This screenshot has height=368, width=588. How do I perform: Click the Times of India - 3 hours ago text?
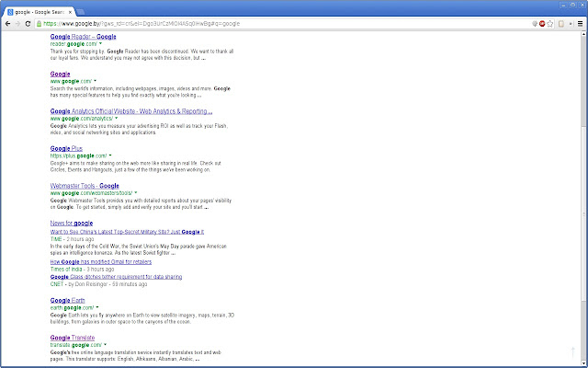82,270
